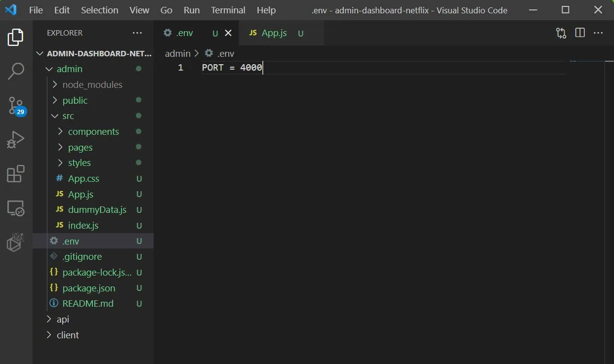Image resolution: width=614 pixels, height=364 pixels.
Task: Select .env file in explorer
Action: tap(93, 241)
